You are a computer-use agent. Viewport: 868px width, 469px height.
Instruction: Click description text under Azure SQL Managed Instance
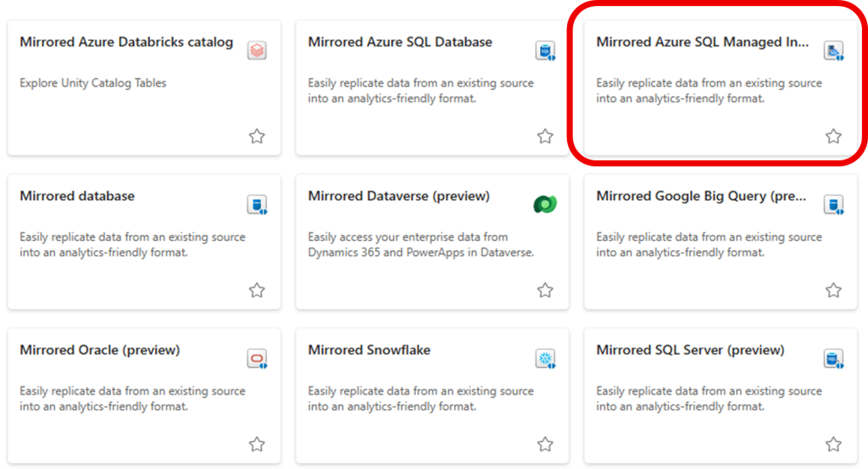click(x=709, y=91)
